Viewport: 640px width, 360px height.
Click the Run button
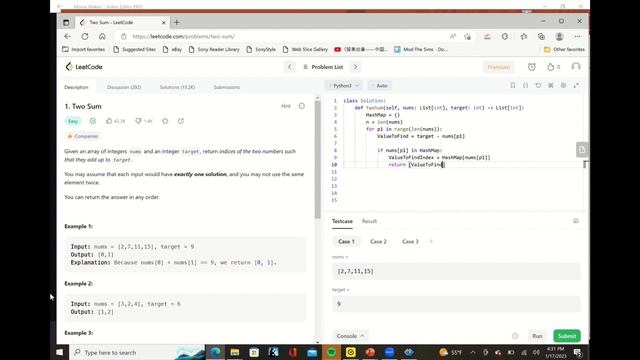click(x=537, y=336)
